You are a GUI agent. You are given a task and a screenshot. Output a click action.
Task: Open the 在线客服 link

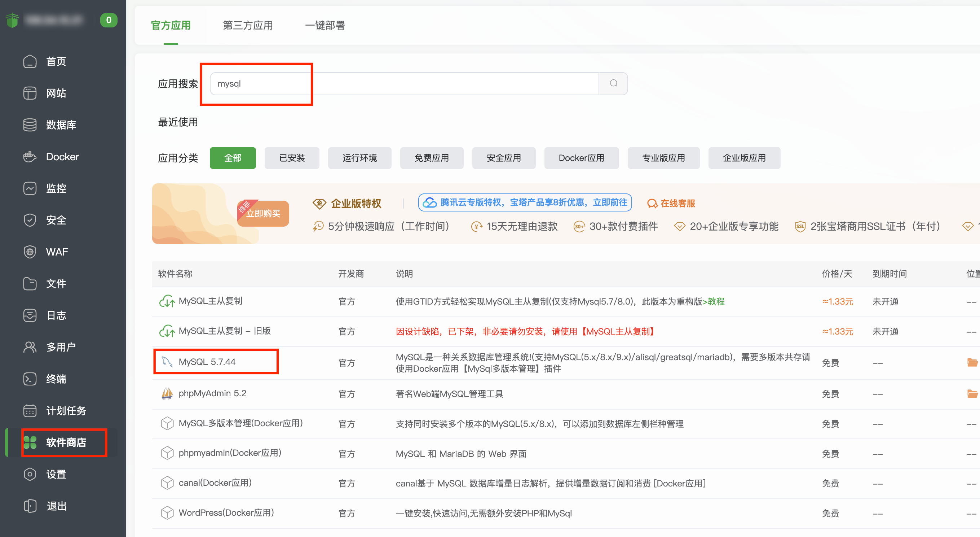point(671,204)
